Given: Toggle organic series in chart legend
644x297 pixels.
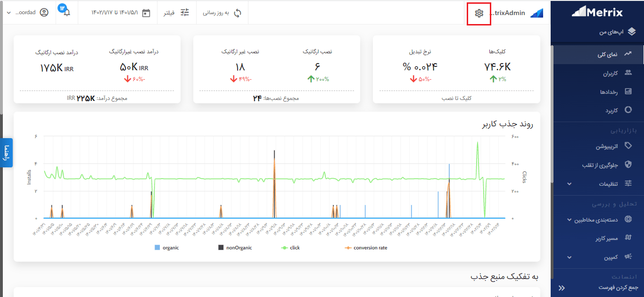Looking at the screenshot, I should pos(167,247).
